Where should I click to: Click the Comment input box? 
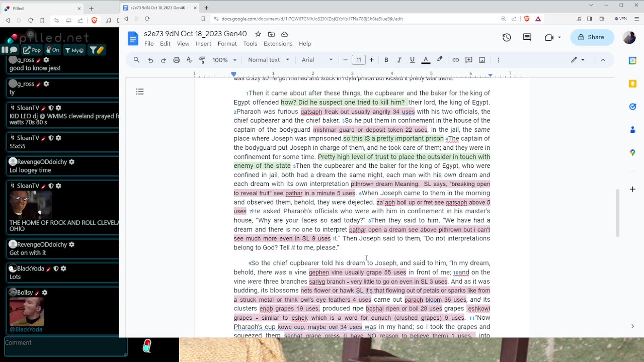point(65,346)
